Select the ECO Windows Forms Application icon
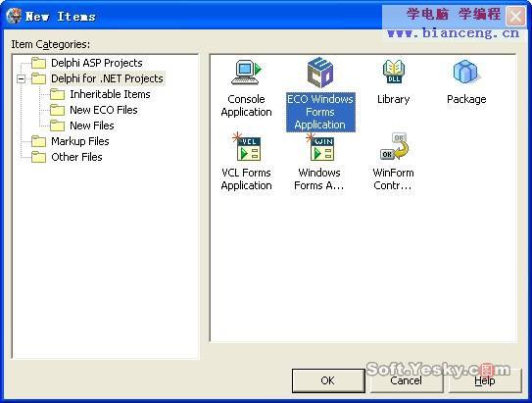This screenshot has height=403, width=532. click(320, 72)
